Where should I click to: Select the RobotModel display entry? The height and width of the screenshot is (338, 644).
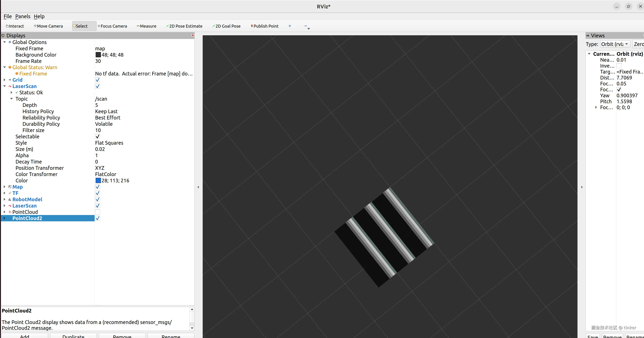point(27,199)
